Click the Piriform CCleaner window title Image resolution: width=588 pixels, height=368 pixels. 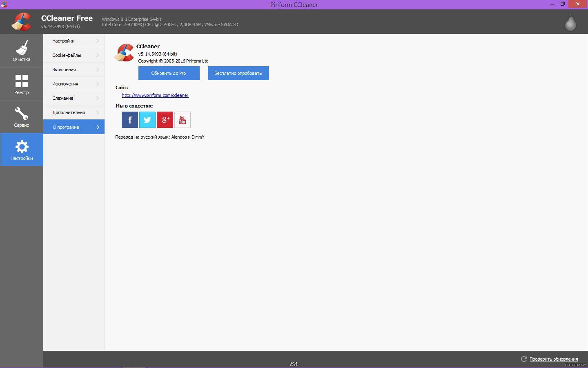tap(294, 5)
